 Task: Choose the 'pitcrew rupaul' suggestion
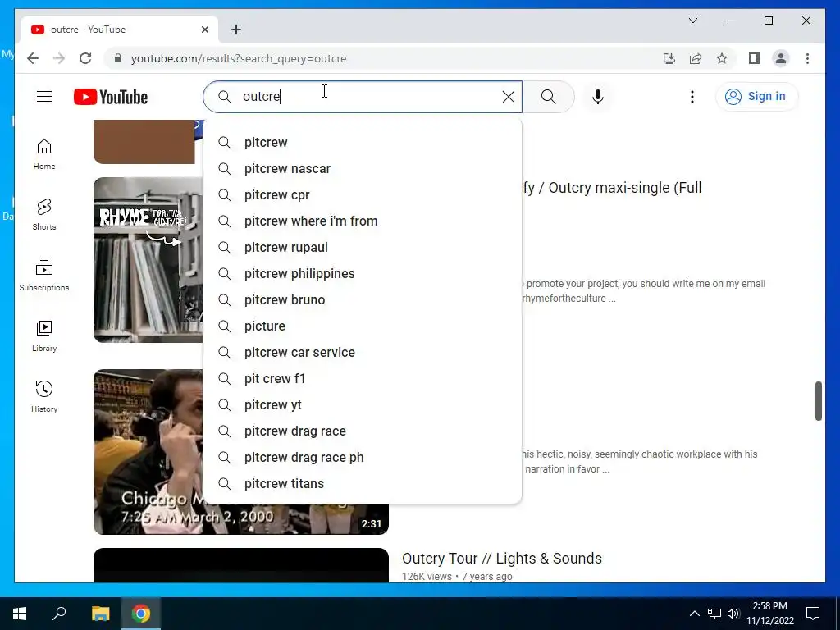click(362, 248)
